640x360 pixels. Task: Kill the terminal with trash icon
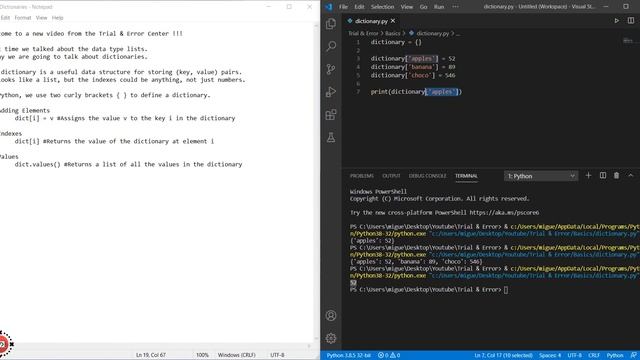coord(616,176)
